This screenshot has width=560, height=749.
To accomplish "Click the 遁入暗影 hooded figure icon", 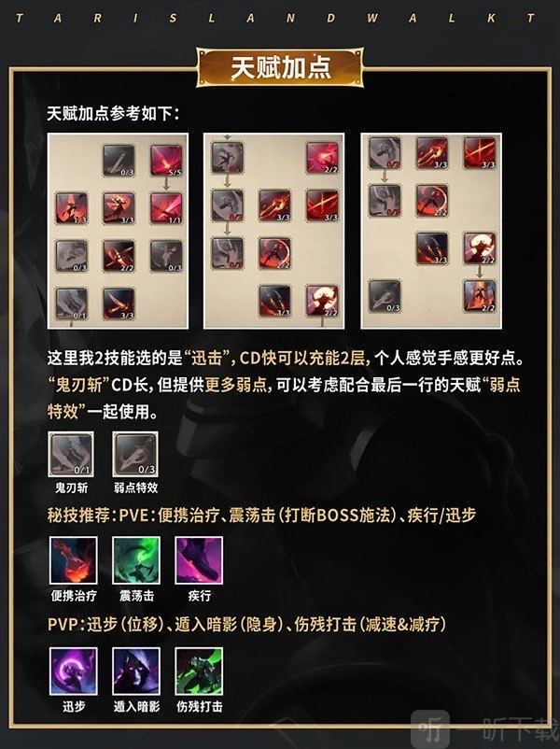I will tap(136, 671).
